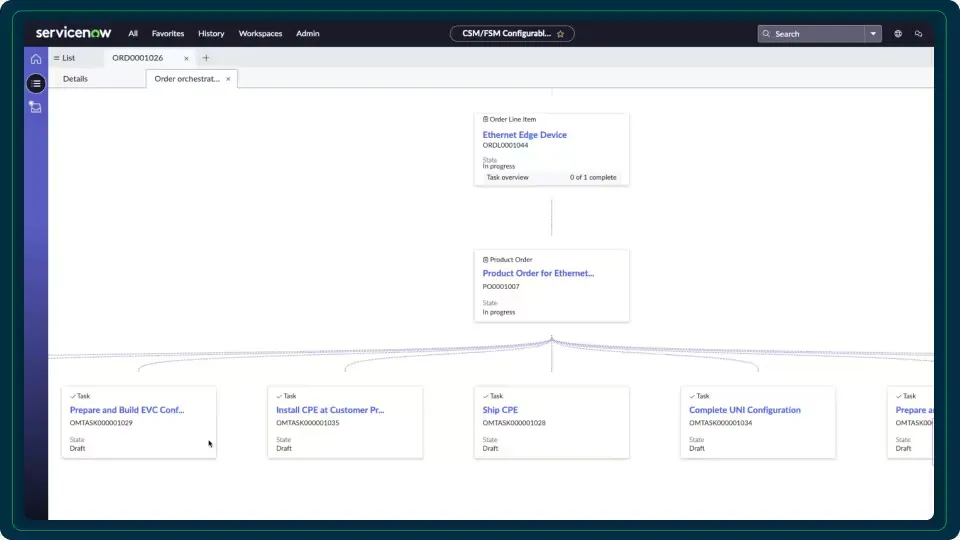The image size is (960, 540).
Task: Click PO0001007 record number
Action: pos(501,287)
